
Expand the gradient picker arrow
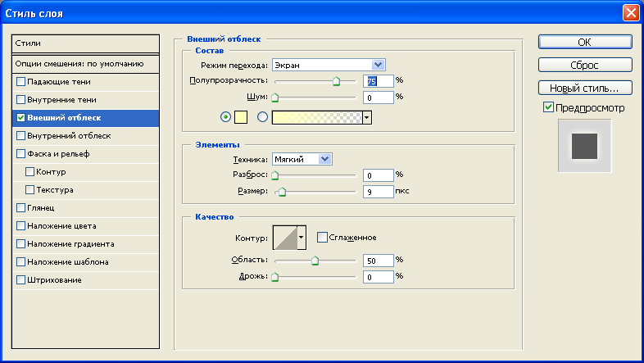(x=367, y=117)
